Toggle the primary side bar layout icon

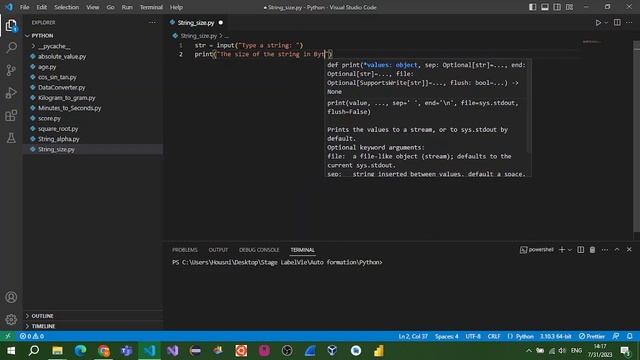[x=533, y=7]
